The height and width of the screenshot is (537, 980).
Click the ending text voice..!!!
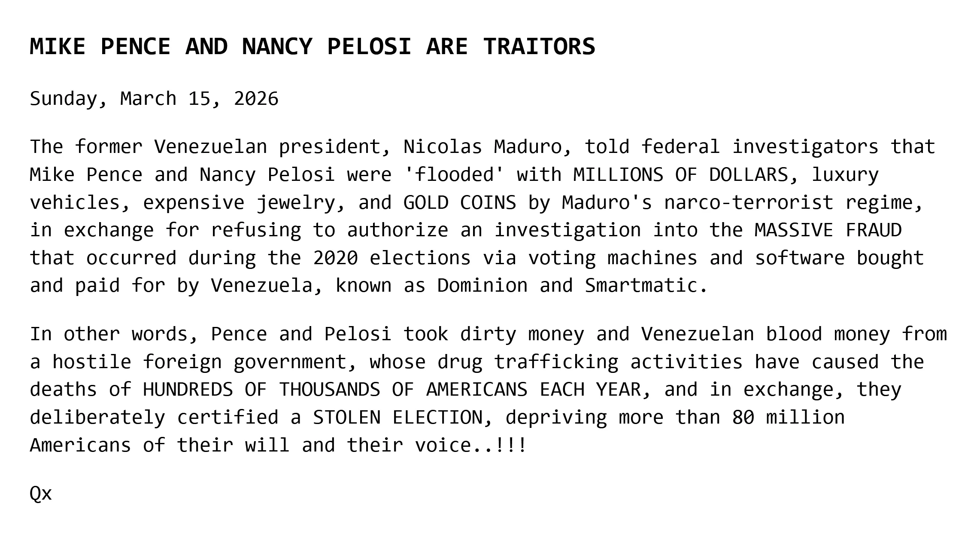pyautogui.click(x=470, y=445)
